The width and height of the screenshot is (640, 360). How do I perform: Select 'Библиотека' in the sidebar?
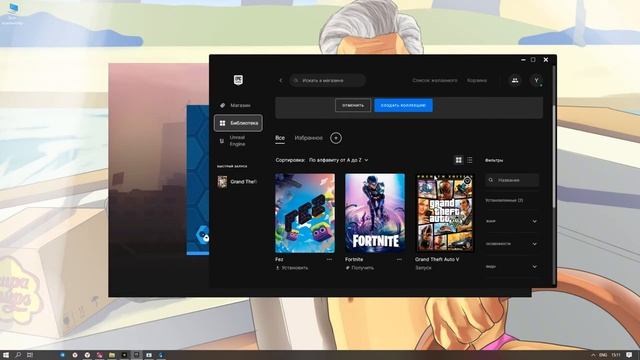click(x=238, y=123)
